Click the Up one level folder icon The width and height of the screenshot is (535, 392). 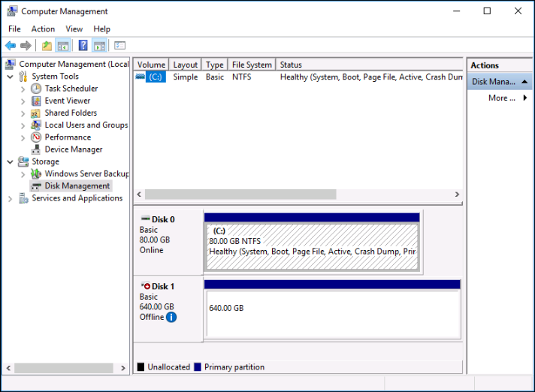[x=47, y=45]
